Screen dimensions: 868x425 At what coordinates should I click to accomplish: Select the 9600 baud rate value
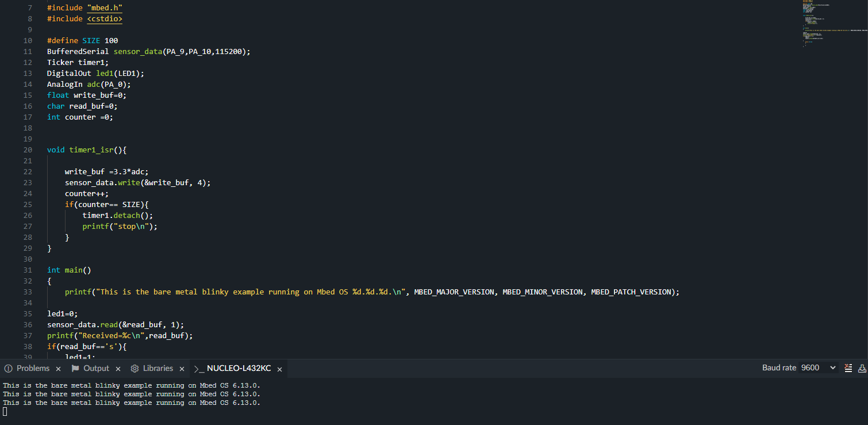coord(811,367)
